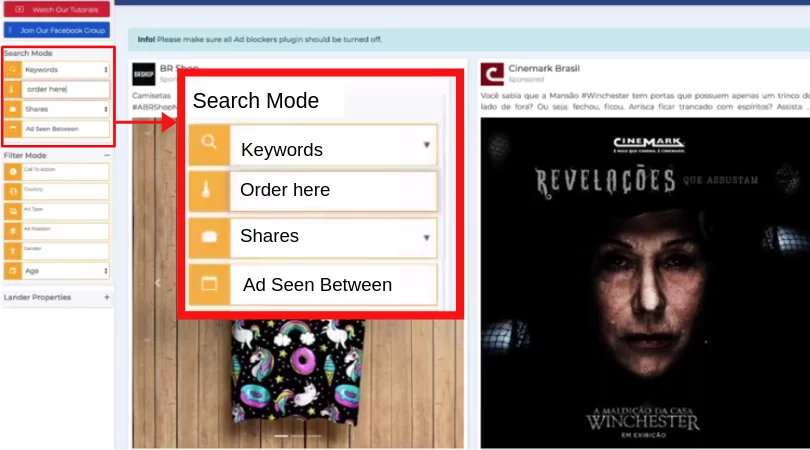
Task: Click the Country filter icon
Action: click(x=13, y=191)
